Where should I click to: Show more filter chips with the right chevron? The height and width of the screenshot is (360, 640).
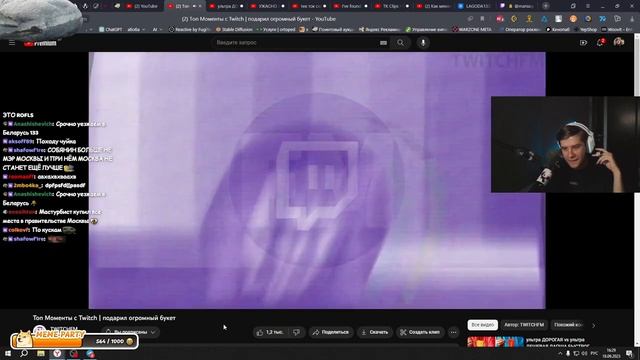pos(593,325)
